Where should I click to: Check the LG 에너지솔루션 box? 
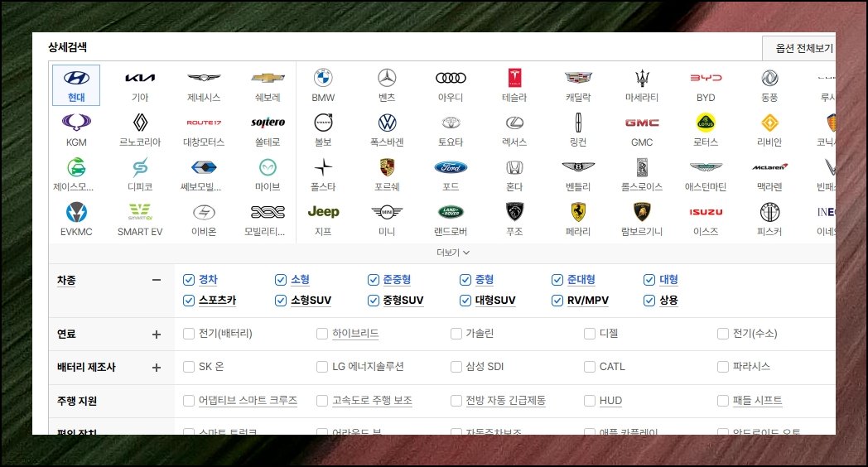[322, 367]
